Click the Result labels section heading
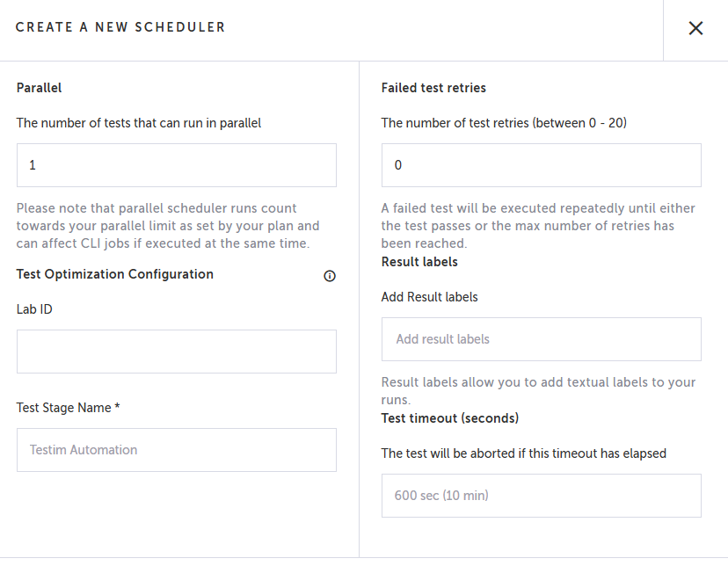The height and width of the screenshot is (573, 728). coord(419,262)
